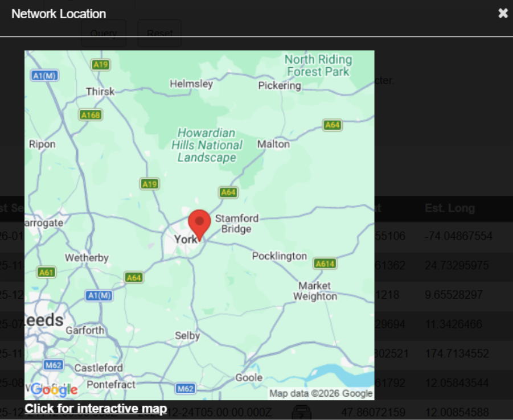Click the M62 shield below Selby

coord(185,389)
